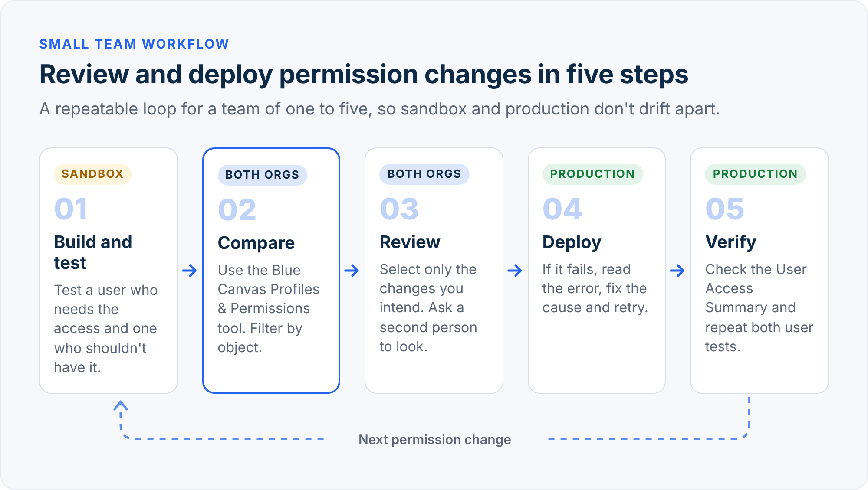Image resolution: width=868 pixels, height=490 pixels.
Task: Select the PRODUCTION badge on the Deploy card
Action: click(x=592, y=174)
